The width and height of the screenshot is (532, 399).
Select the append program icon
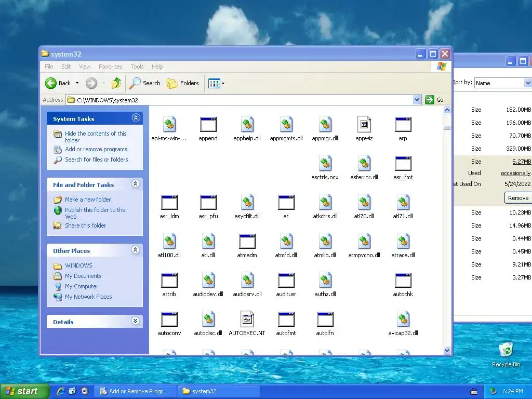point(208,128)
